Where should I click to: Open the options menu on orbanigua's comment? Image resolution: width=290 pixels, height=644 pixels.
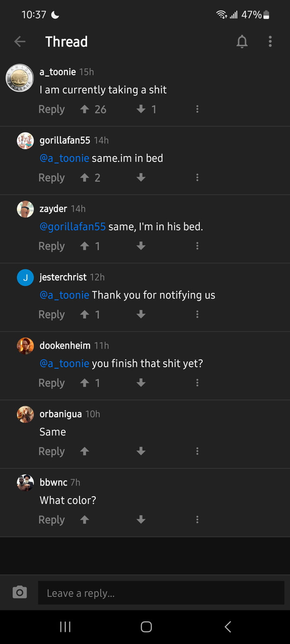197,451
